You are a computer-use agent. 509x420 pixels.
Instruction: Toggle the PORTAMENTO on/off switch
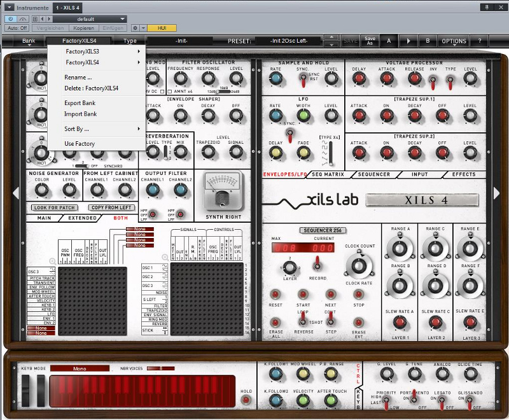tap(414, 396)
